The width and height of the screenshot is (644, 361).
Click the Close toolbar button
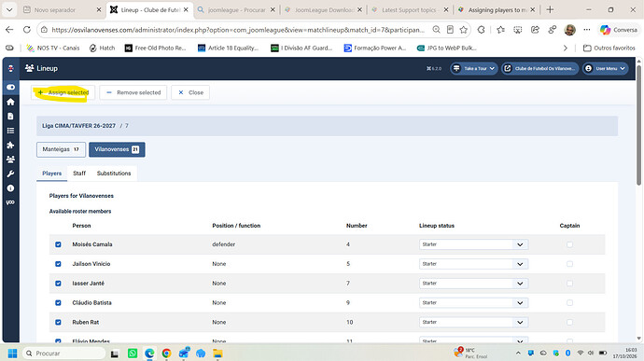point(190,92)
